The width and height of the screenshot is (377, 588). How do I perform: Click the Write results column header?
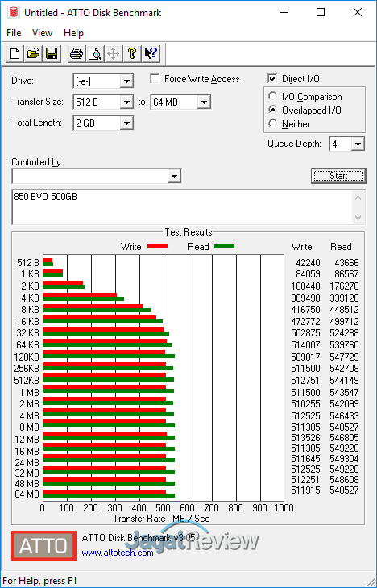(x=302, y=247)
